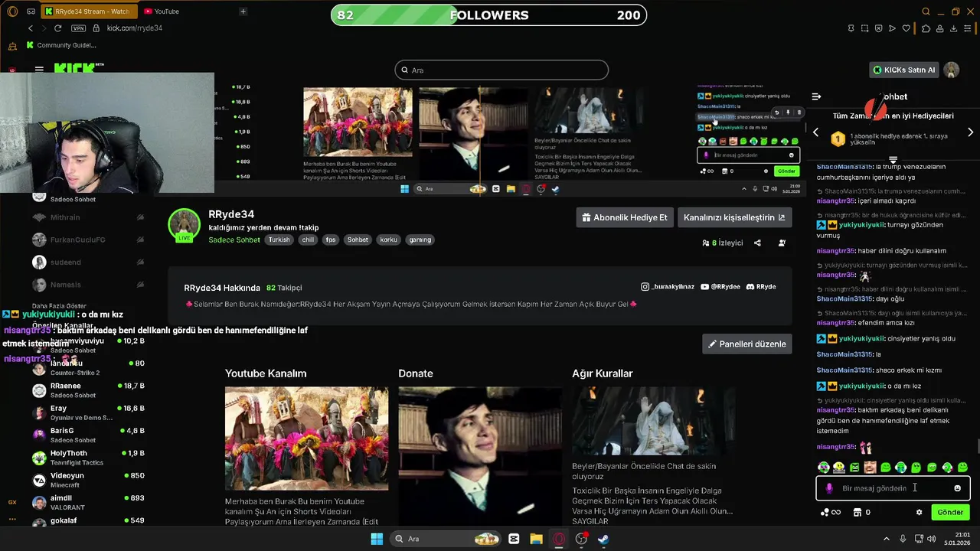Click Kanalınızı kişiselleştirin button
Viewport: 980px width, 551px height.
coord(734,217)
